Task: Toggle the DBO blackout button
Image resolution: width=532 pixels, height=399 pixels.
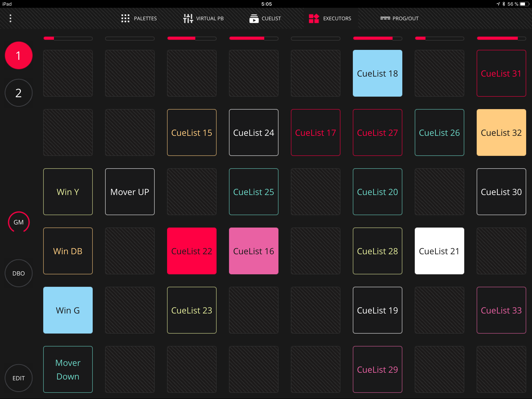Action: pyautogui.click(x=18, y=273)
